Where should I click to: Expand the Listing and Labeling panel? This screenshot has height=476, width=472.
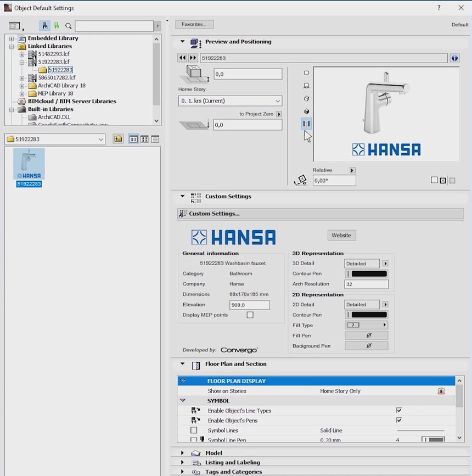[182, 462]
